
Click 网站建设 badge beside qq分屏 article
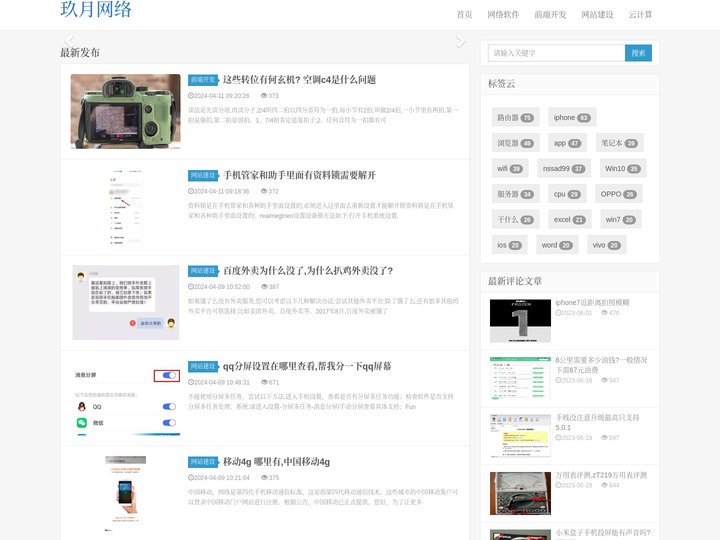[202, 366]
